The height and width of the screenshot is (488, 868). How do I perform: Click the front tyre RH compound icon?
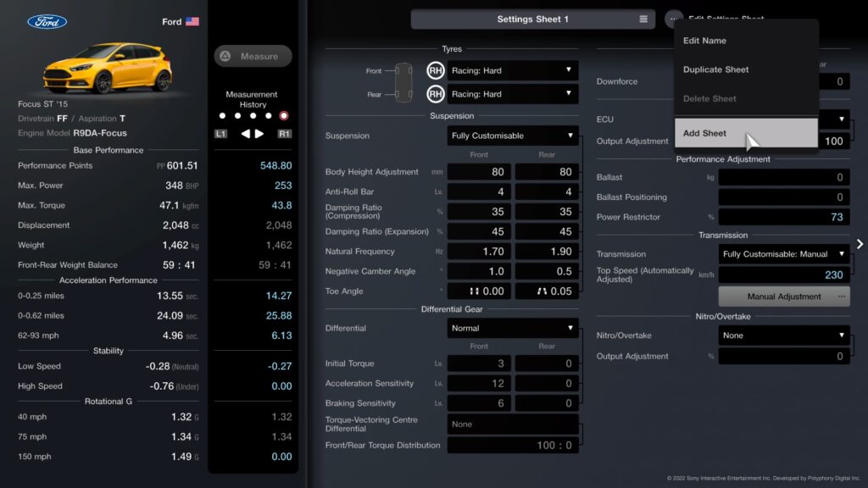pos(436,70)
